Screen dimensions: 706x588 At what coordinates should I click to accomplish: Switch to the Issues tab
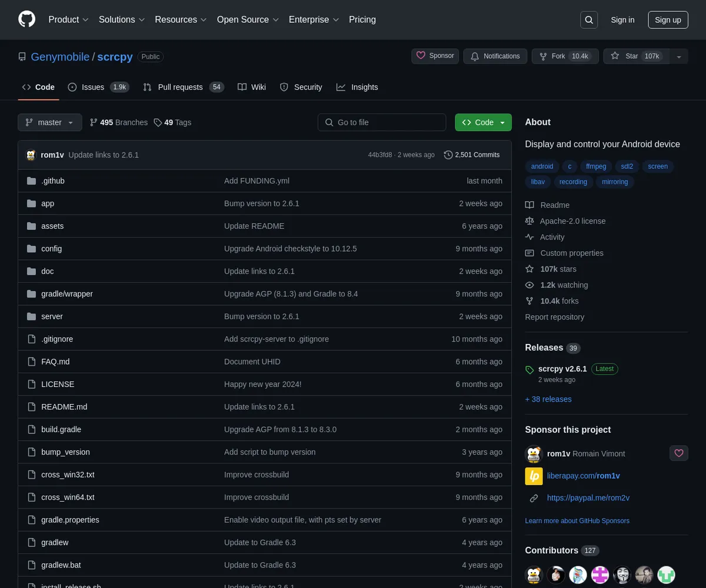tap(93, 87)
